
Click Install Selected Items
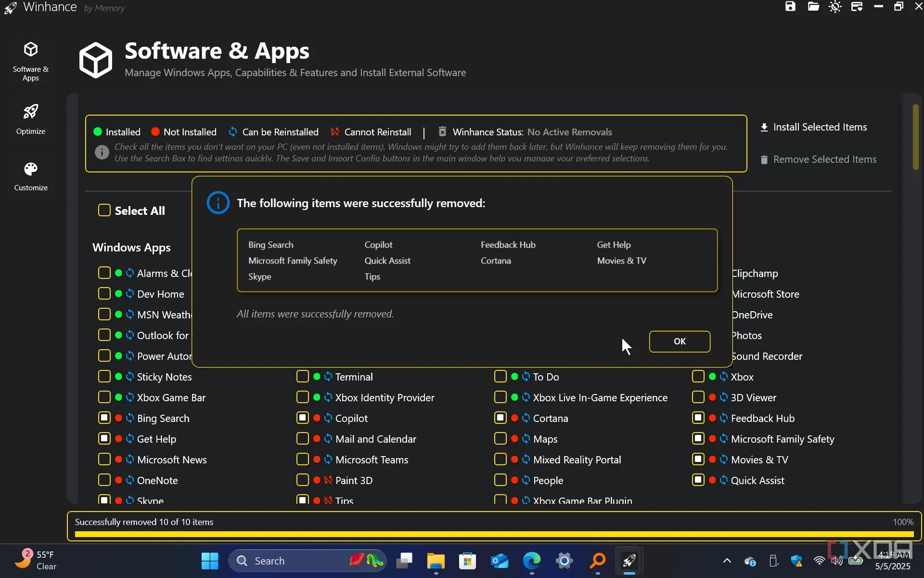pos(814,127)
